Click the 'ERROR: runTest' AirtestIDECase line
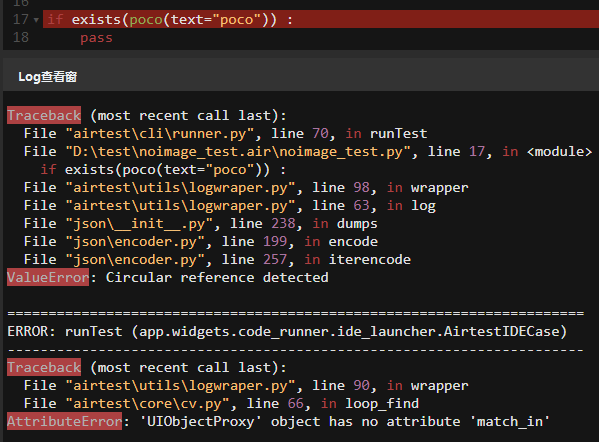The height and width of the screenshot is (442, 599). [287, 331]
